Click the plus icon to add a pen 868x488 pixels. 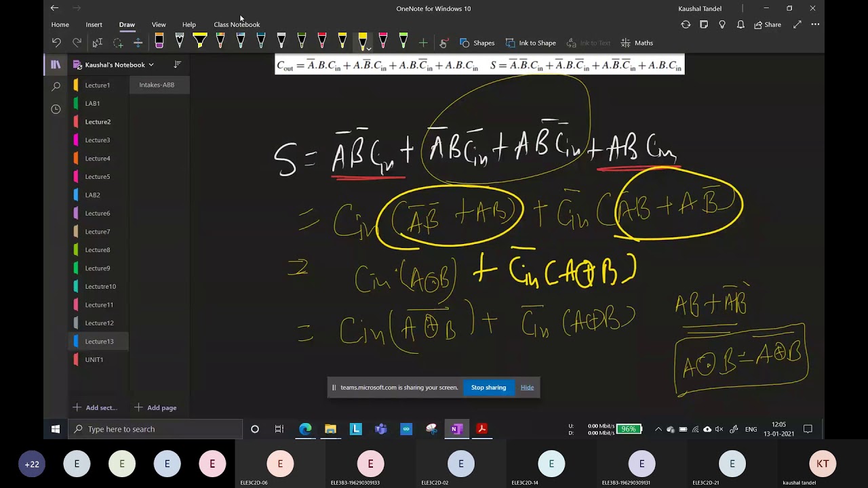coord(423,43)
